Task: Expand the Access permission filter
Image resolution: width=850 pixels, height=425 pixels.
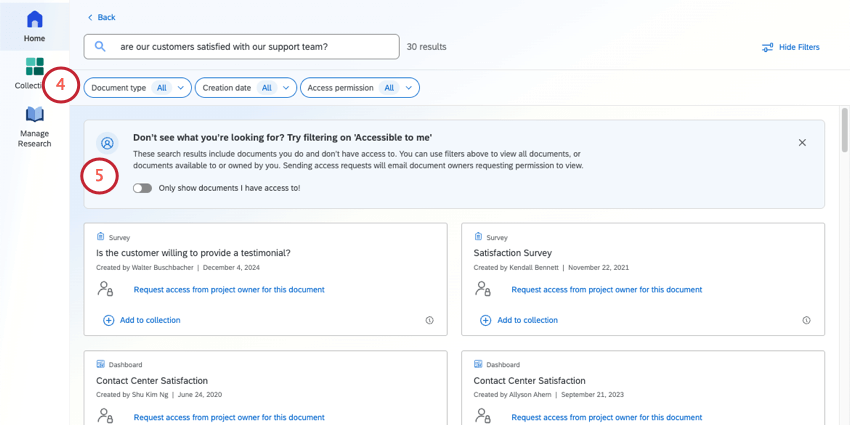Action: (359, 88)
